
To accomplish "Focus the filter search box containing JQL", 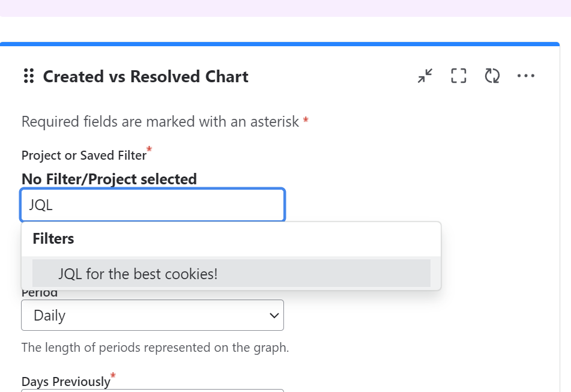I will 153,205.
